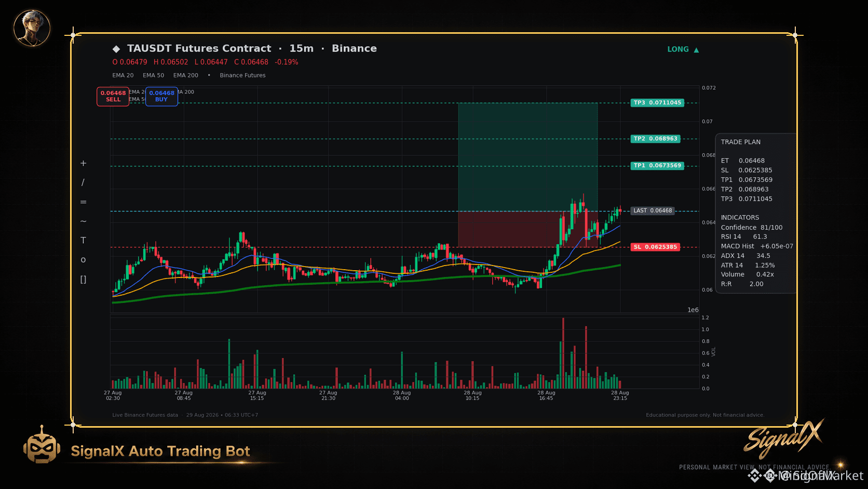Click the SignalX robot mascot icon
This screenshot has width=868, height=489.
click(x=42, y=445)
